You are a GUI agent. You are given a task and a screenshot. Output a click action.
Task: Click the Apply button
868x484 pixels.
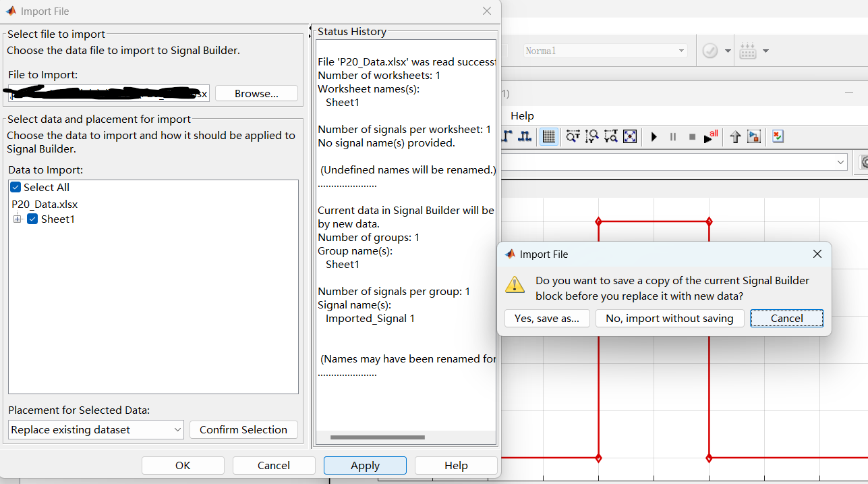tap(365, 465)
